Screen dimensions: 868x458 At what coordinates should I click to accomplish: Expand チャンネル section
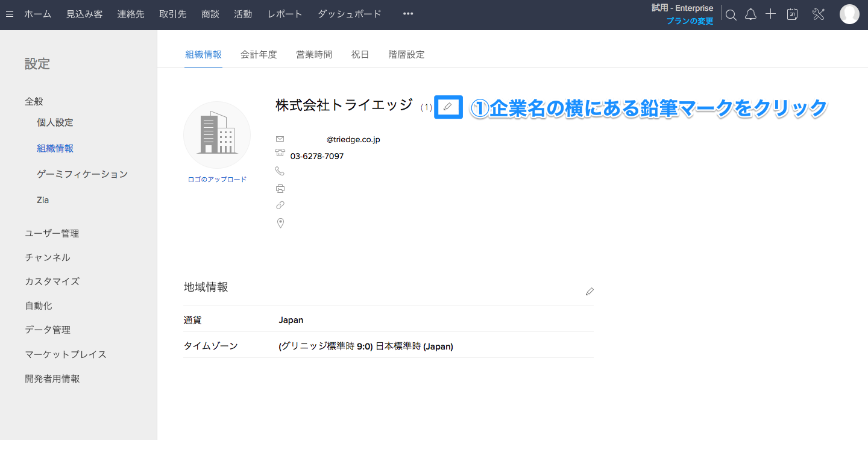pyautogui.click(x=48, y=257)
